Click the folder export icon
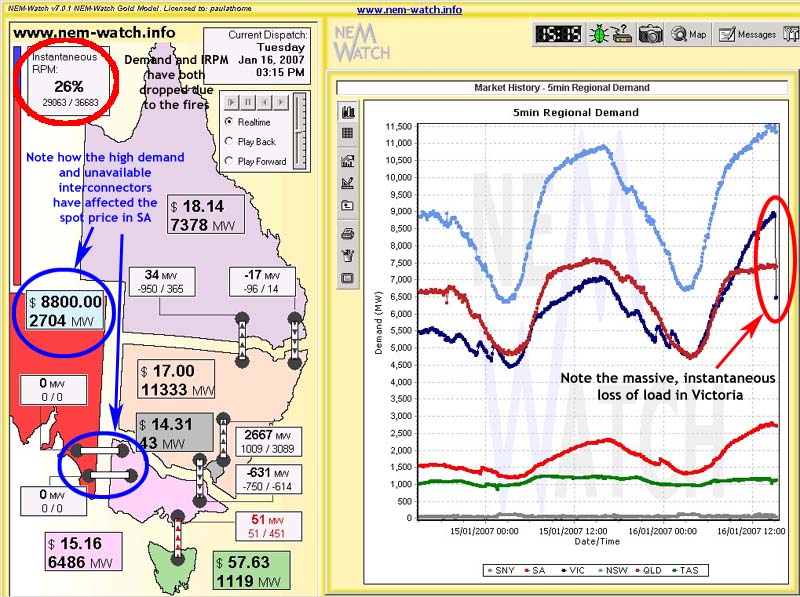The width and height of the screenshot is (800, 597). 348,206
